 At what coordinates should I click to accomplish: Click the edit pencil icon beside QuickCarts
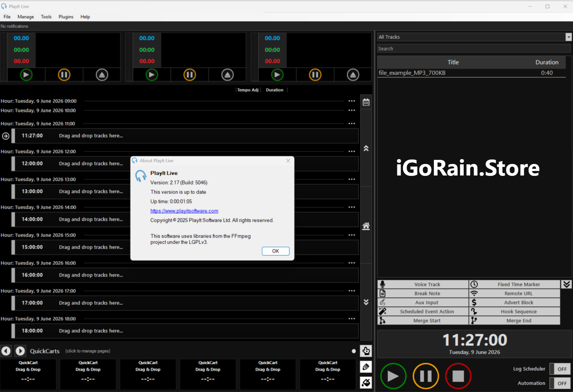pyautogui.click(x=366, y=367)
